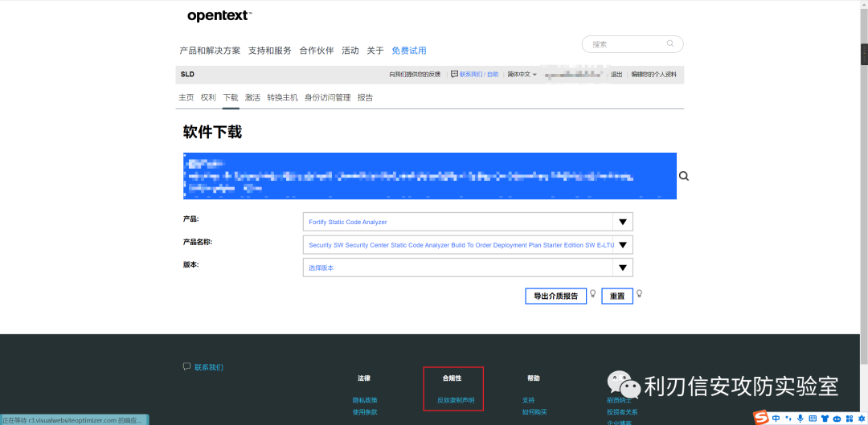868x425 pixels.
Task: Toggle the punctuation mode icon in Sogou toolbar
Action: click(788, 418)
